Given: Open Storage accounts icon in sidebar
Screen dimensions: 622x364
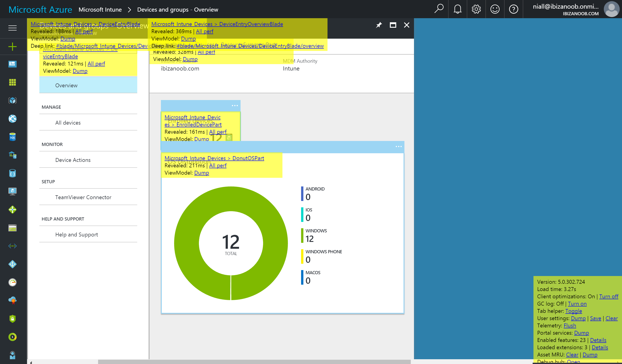Looking at the screenshot, I should click(x=13, y=228).
